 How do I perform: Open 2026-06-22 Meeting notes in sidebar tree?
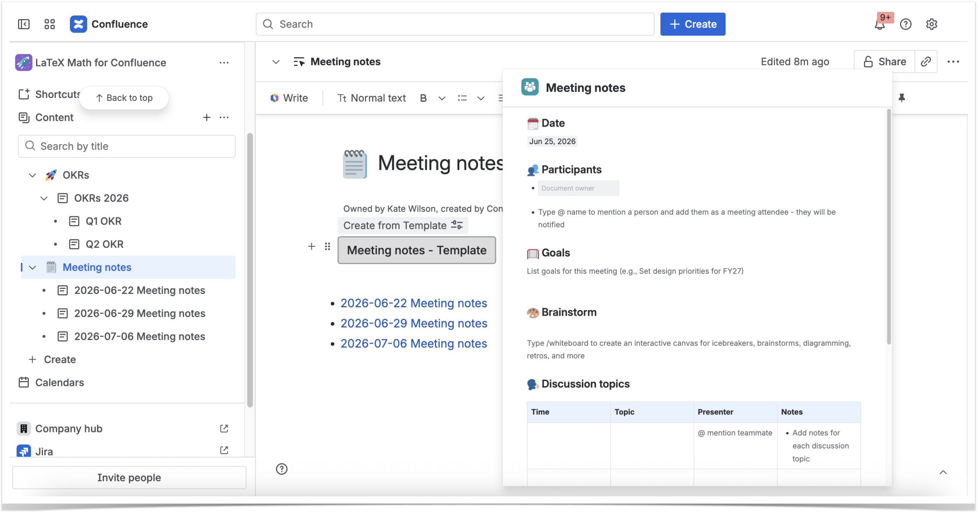pyautogui.click(x=140, y=290)
